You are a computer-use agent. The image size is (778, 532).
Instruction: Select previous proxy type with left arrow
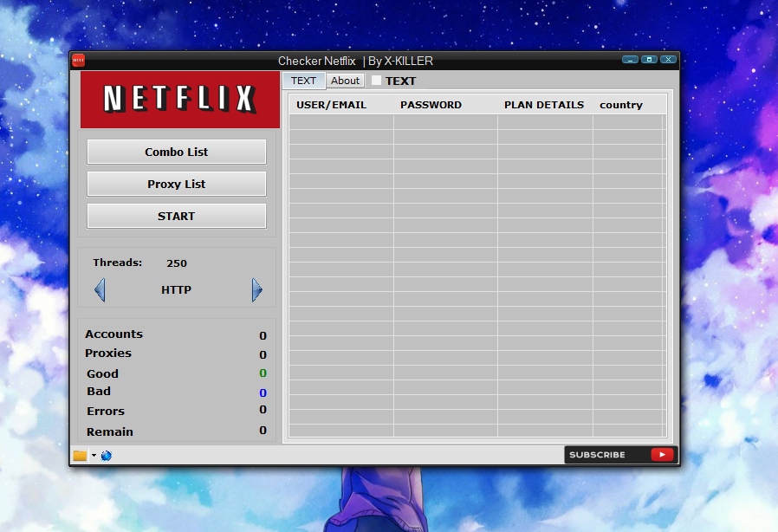(100, 289)
